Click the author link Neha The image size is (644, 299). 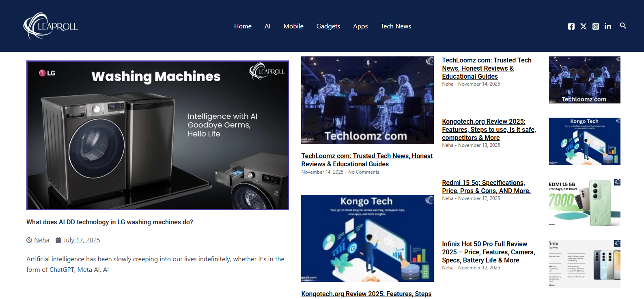click(41, 240)
